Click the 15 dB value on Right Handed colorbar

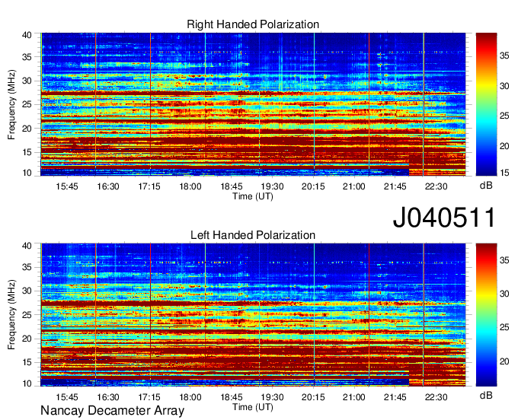(504, 173)
